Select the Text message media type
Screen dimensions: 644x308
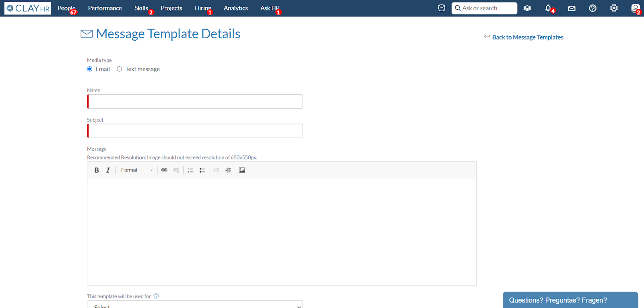pyautogui.click(x=120, y=69)
